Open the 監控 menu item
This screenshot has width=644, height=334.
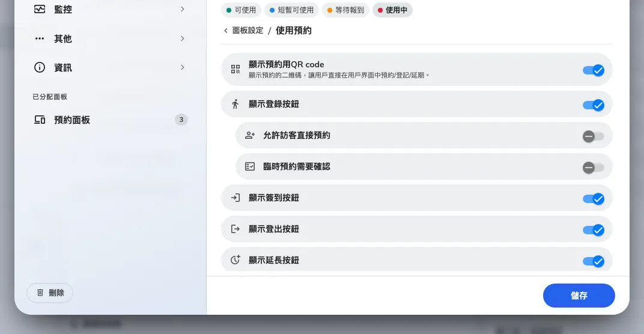(109, 9)
